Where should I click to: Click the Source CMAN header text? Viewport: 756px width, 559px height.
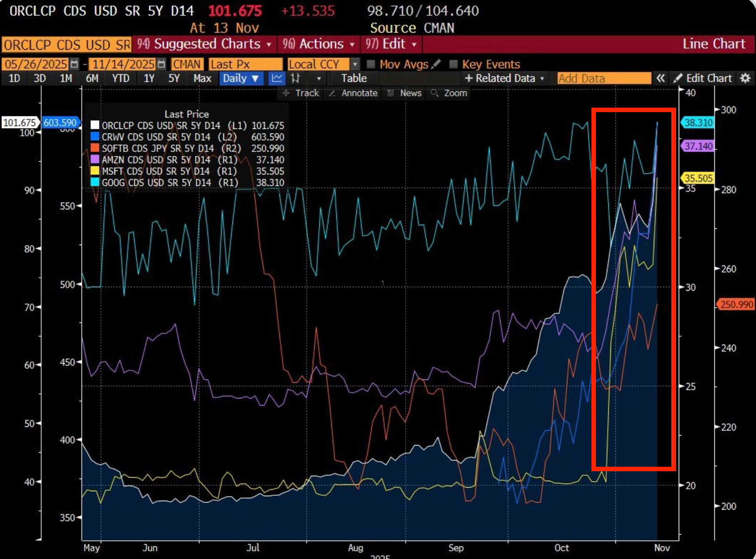tap(412, 28)
